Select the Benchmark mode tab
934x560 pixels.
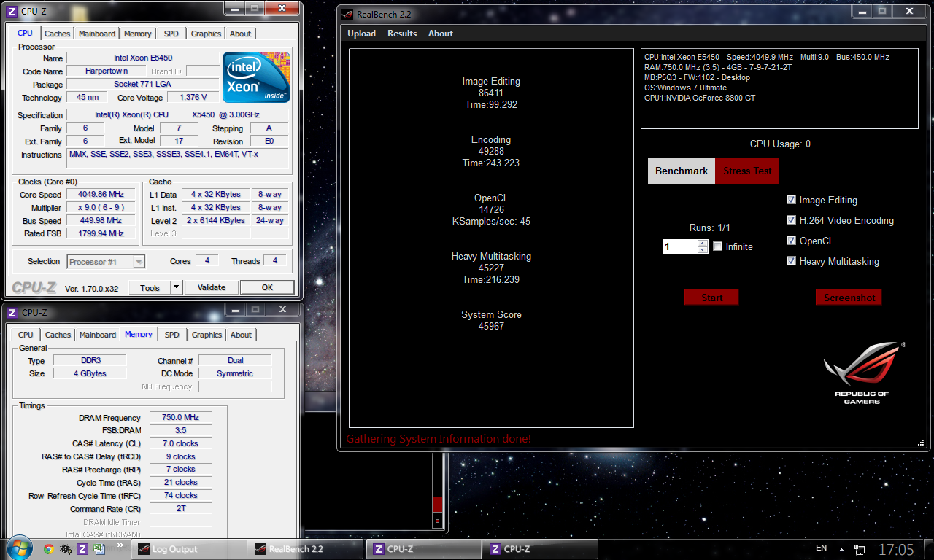coord(682,171)
